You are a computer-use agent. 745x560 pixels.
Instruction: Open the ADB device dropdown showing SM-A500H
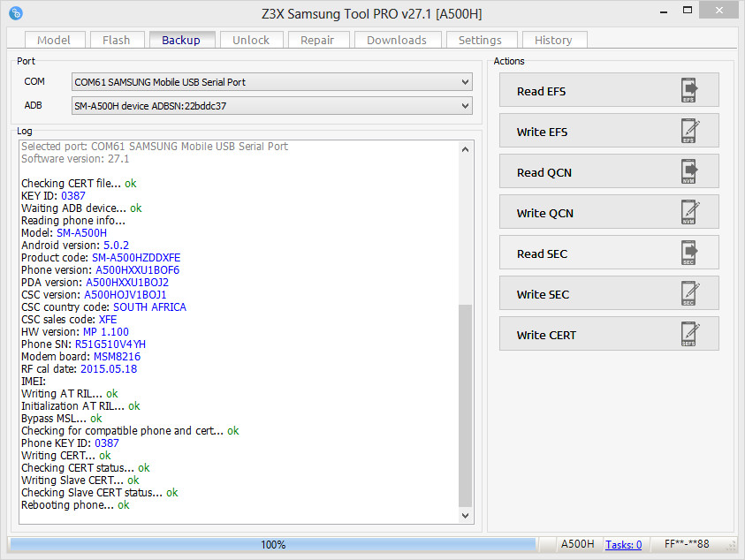466,105
